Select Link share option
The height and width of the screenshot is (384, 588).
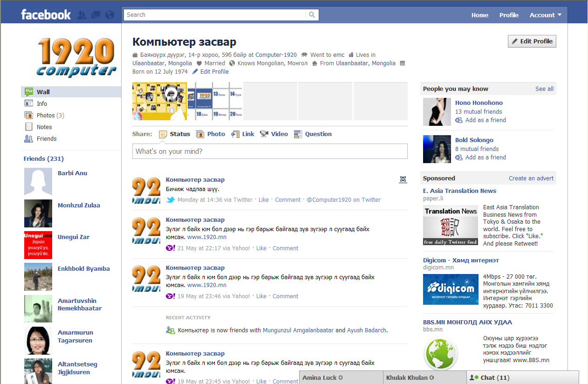coord(243,134)
